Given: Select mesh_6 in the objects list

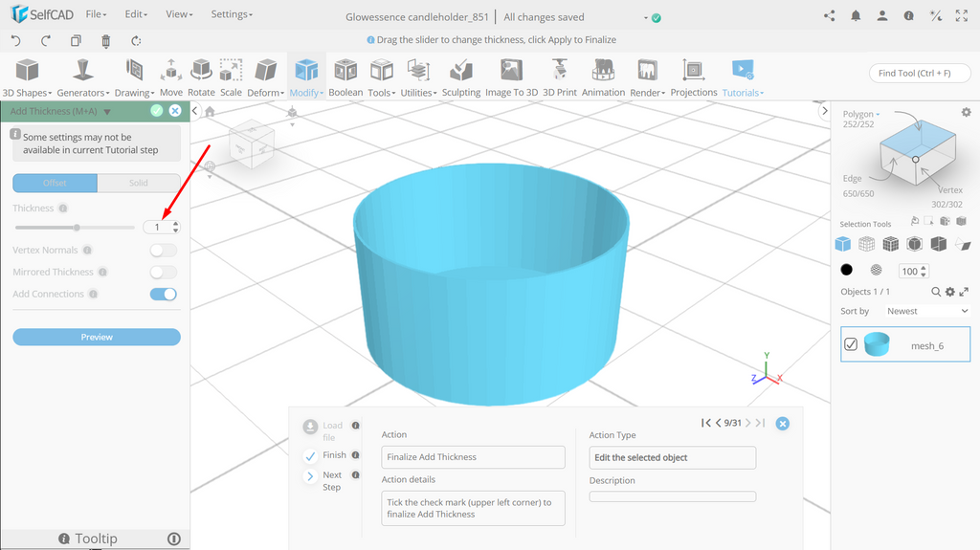Looking at the screenshot, I should pyautogui.click(x=905, y=344).
